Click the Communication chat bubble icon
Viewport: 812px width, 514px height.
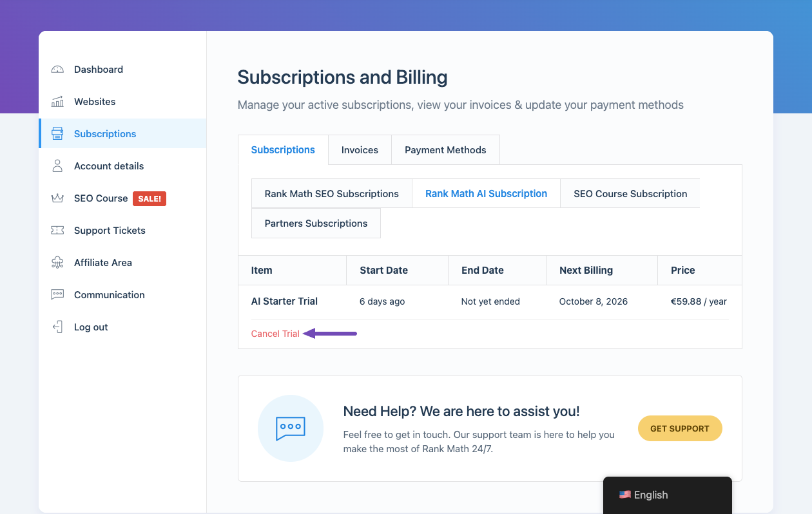pos(57,295)
